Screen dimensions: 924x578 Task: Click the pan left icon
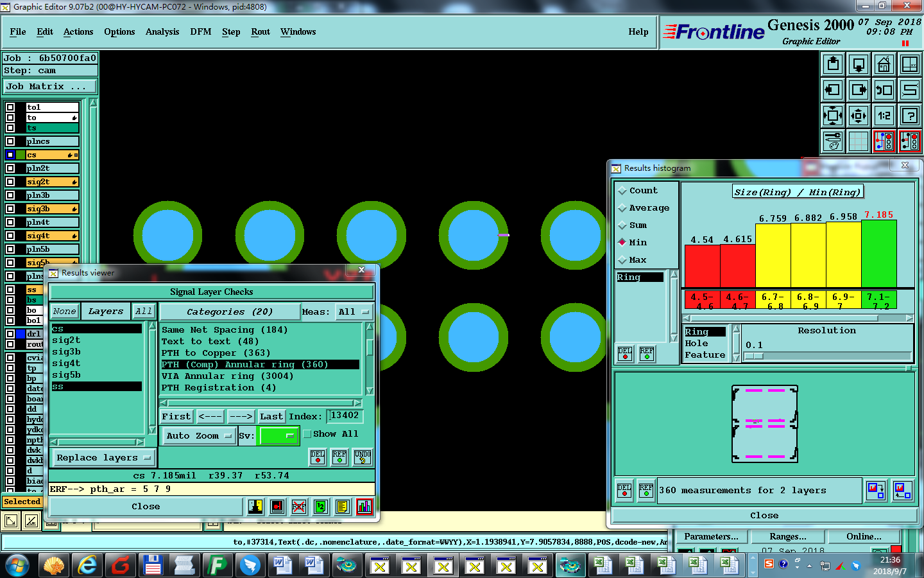pyautogui.click(x=833, y=91)
